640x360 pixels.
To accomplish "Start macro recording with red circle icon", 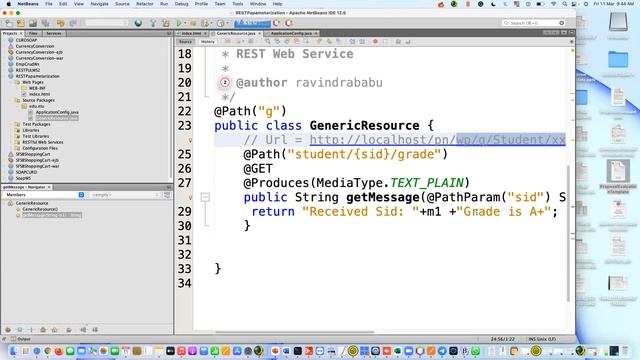I will tap(376, 42).
